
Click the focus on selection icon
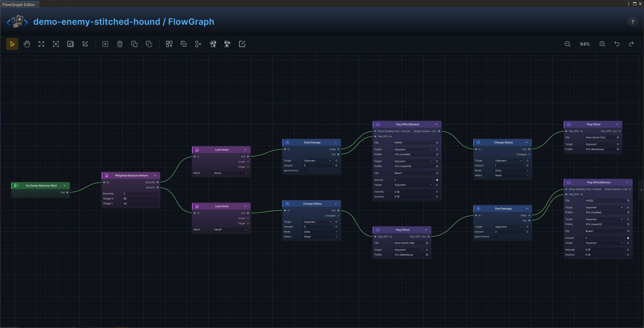[x=56, y=44]
